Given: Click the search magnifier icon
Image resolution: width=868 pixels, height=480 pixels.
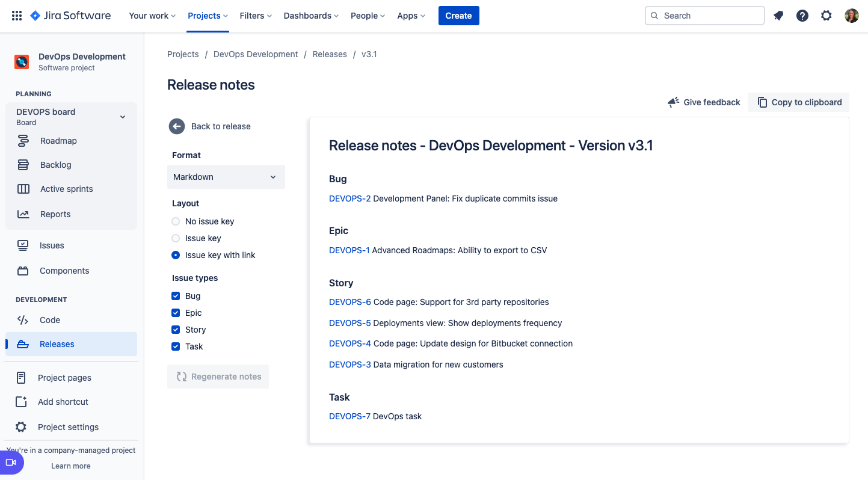Looking at the screenshot, I should pos(654,16).
